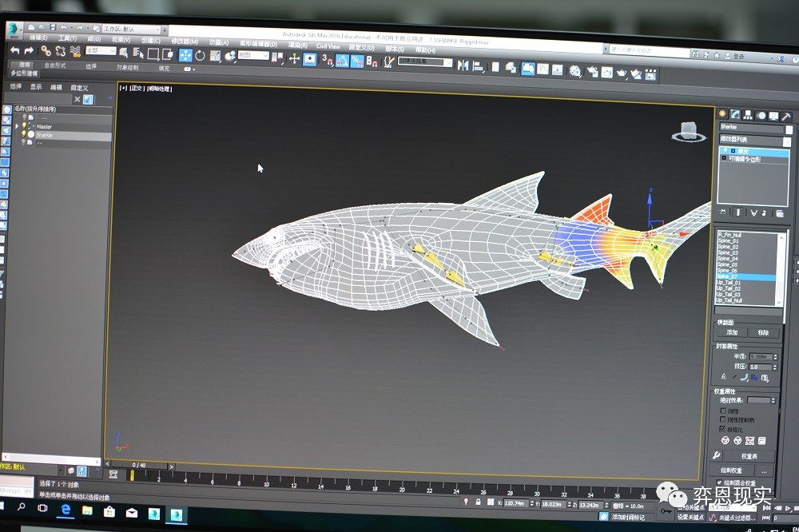Click the 半径 value field
The height and width of the screenshot is (532, 799).
(x=761, y=356)
